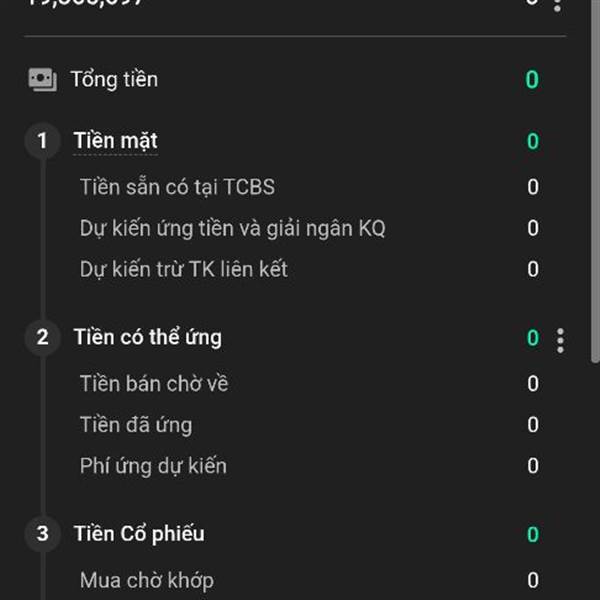Select the Tiền có thể ứng heading

tap(147, 337)
